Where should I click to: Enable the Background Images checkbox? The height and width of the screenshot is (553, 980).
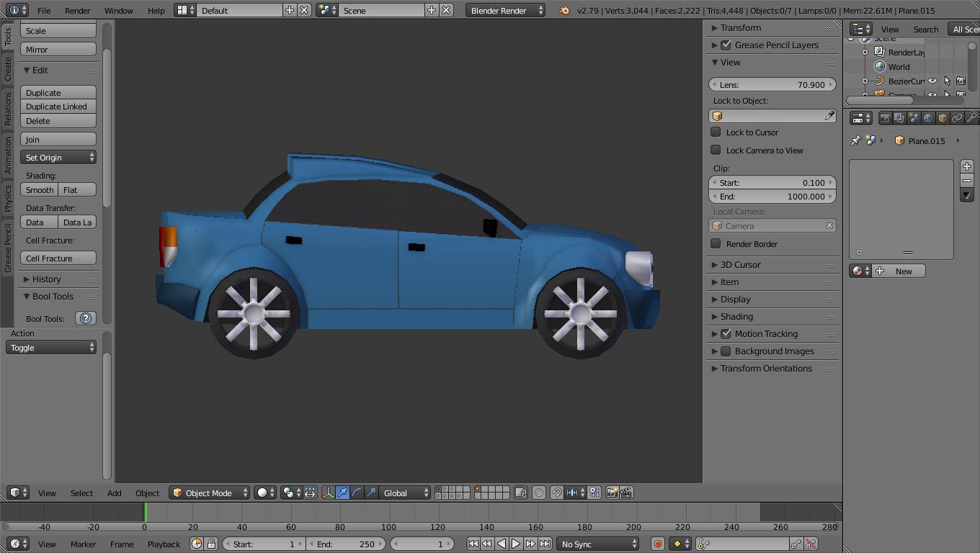(726, 351)
